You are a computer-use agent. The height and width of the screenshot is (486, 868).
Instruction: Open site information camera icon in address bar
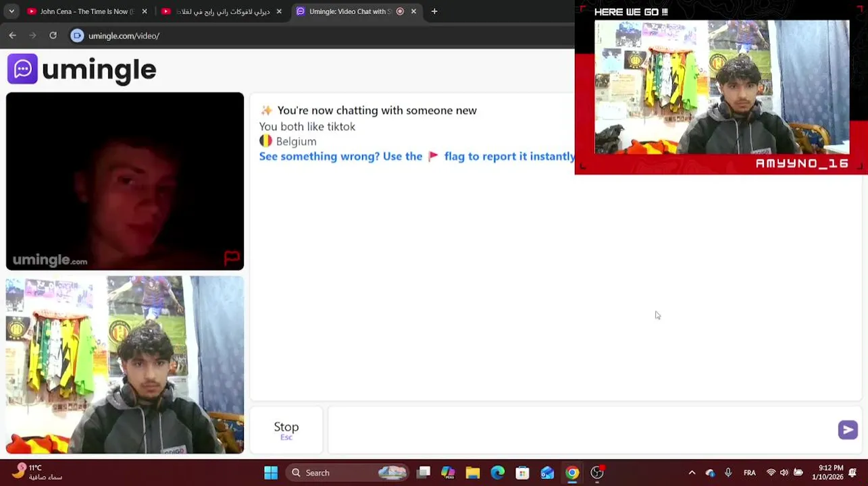(78, 36)
